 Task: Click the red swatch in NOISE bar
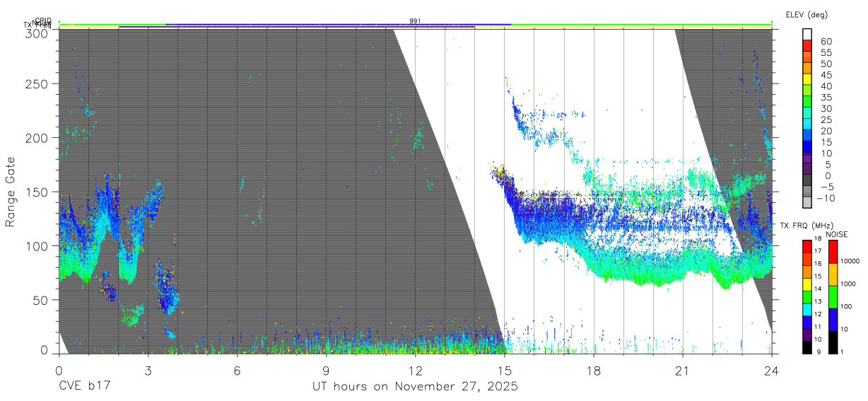tap(833, 252)
